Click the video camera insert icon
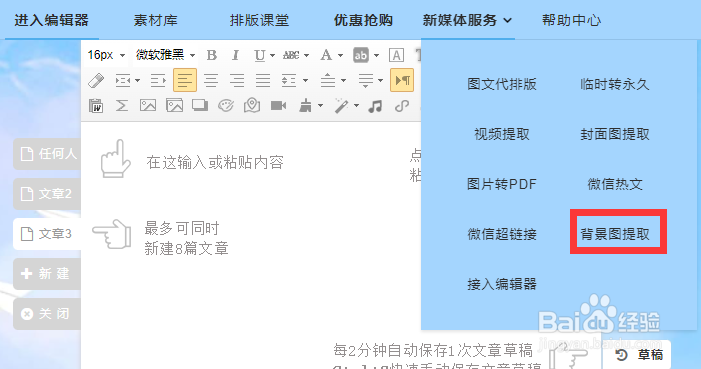The width and height of the screenshot is (701, 369). 278,106
